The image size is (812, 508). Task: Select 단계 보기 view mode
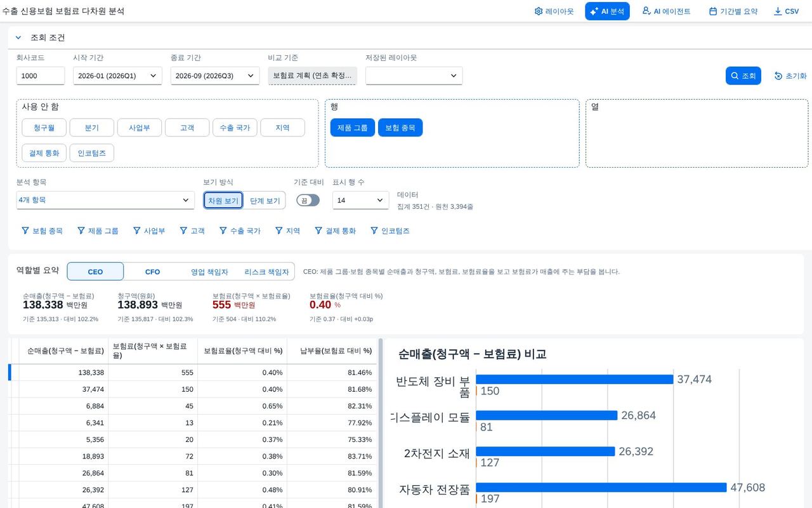265,201
